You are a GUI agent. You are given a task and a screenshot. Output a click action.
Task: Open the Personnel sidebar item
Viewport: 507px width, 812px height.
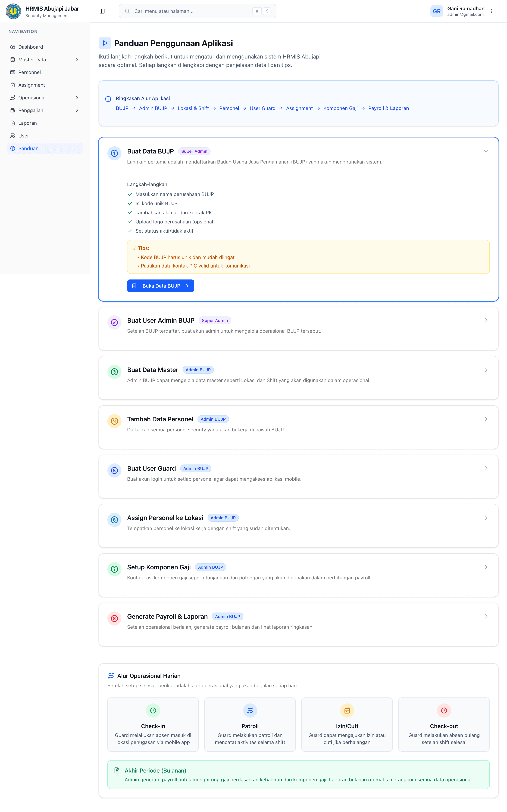point(30,72)
